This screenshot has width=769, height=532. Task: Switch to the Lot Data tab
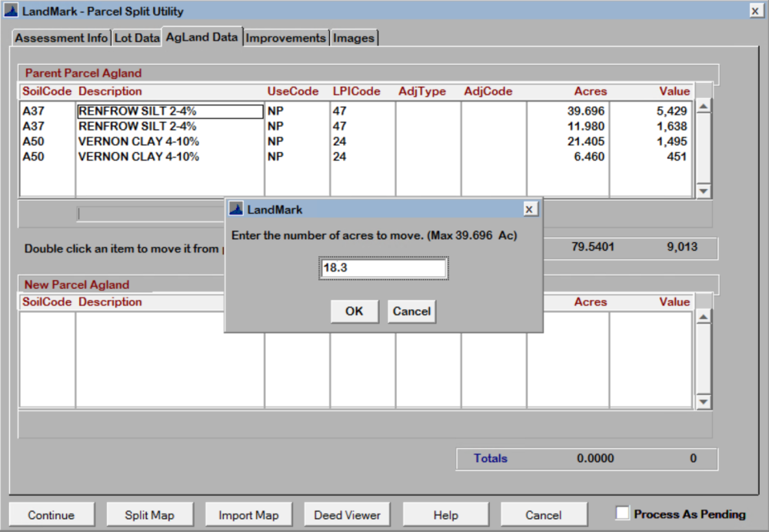[136, 38]
